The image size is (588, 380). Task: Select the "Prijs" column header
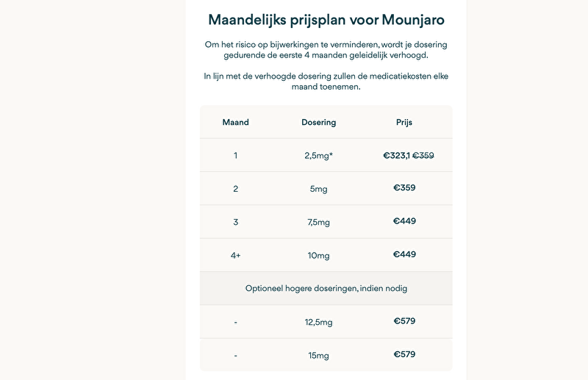pyautogui.click(x=404, y=122)
